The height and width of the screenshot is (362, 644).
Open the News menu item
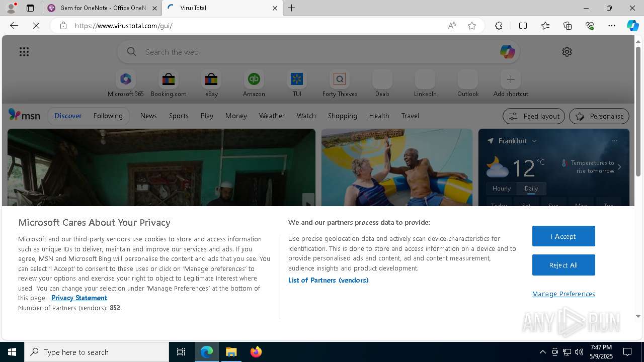click(148, 116)
